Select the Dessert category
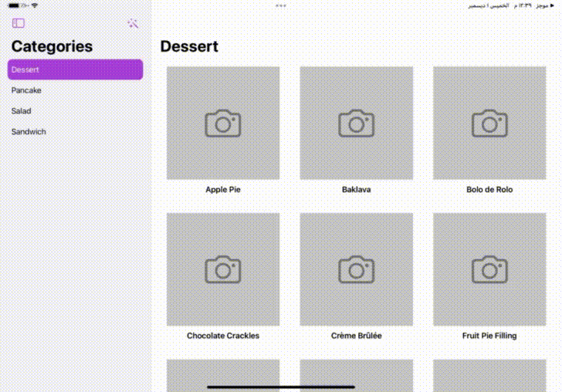The width and height of the screenshot is (562, 392). click(76, 69)
